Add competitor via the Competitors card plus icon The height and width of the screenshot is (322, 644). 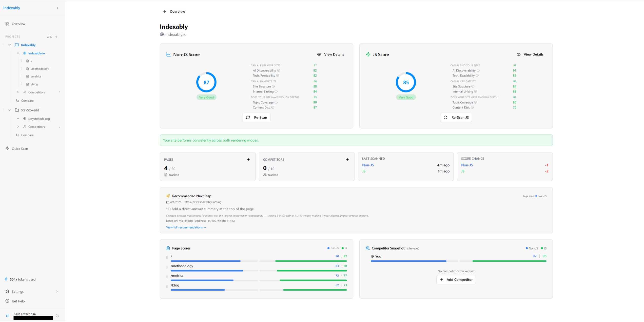(347, 159)
